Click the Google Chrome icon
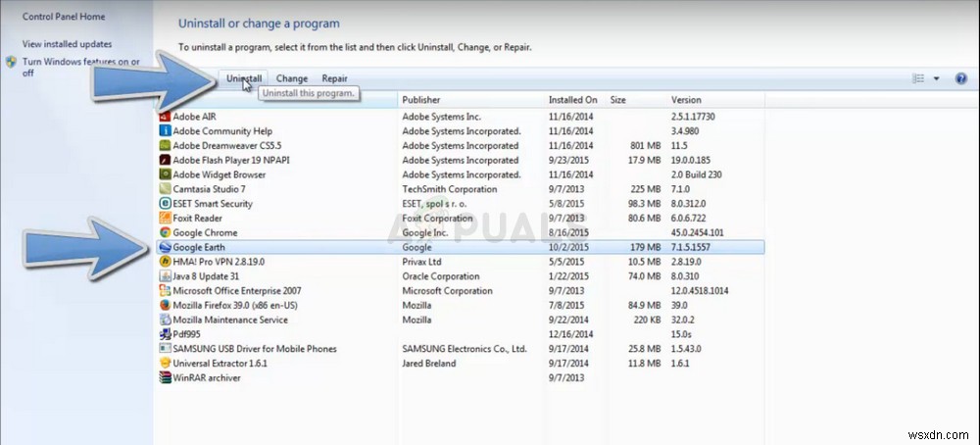The image size is (980, 445). [x=165, y=232]
